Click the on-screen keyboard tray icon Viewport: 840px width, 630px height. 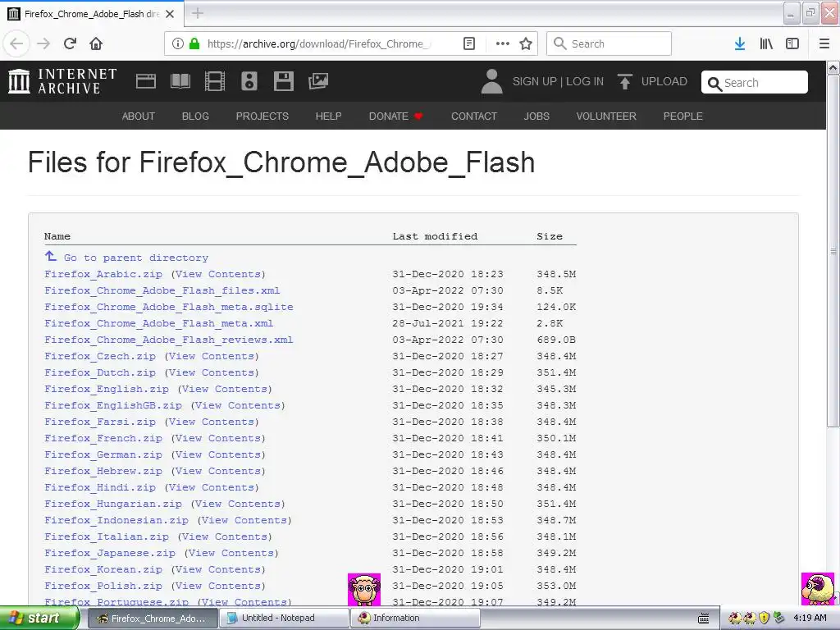pyautogui.click(x=704, y=619)
